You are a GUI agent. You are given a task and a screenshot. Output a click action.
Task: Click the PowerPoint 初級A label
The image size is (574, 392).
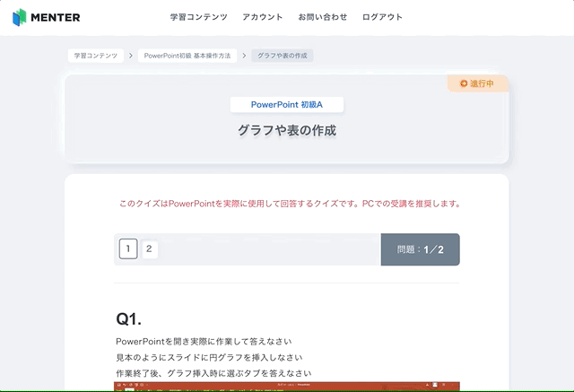click(x=287, y=105)
